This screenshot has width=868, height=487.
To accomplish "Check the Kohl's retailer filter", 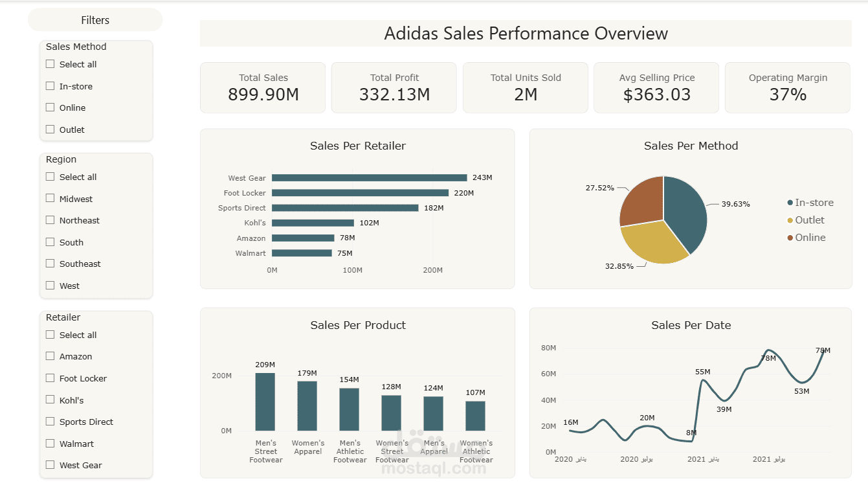I will tap(50, 400).
